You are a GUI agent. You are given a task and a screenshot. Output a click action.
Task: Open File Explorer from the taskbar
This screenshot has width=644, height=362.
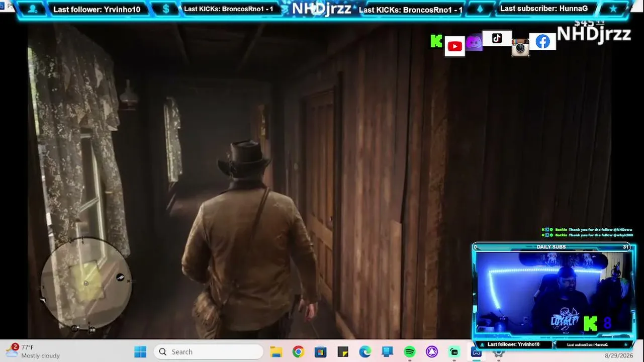(275, 352)
